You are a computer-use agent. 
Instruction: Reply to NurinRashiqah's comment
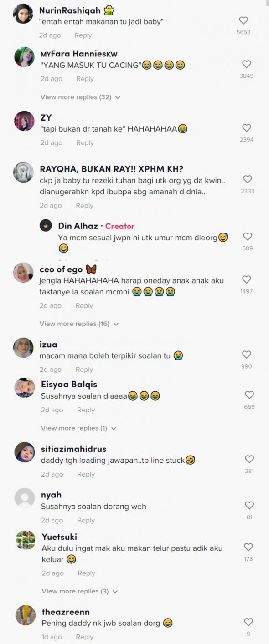(x=83, y=35)
